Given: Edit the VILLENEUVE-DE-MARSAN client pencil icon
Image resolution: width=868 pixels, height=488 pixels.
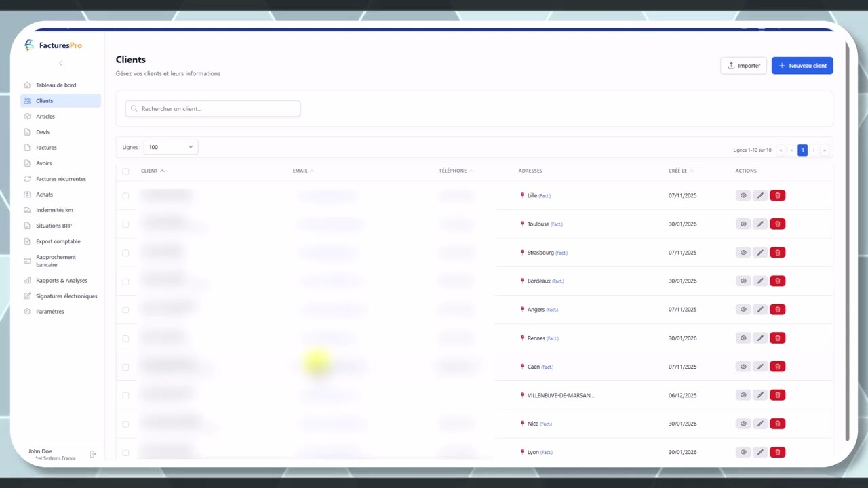Looking at the screenshot, I should point(760,394).
